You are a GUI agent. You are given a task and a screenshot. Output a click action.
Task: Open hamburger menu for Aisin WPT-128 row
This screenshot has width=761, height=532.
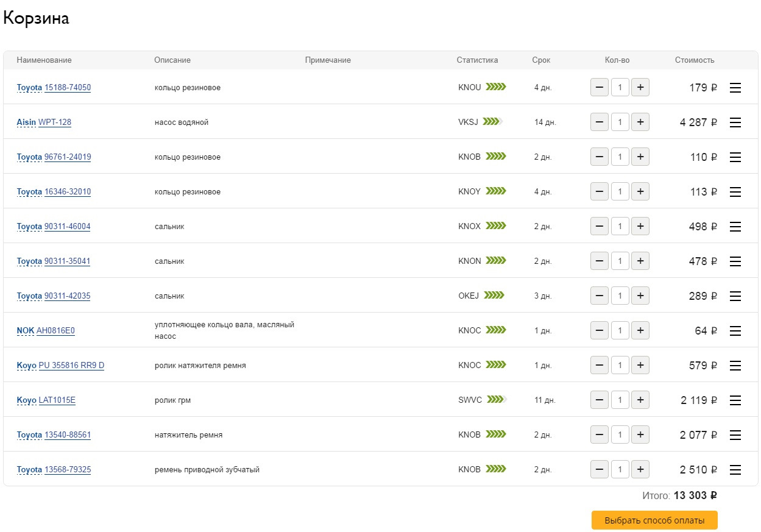(735, 122)
